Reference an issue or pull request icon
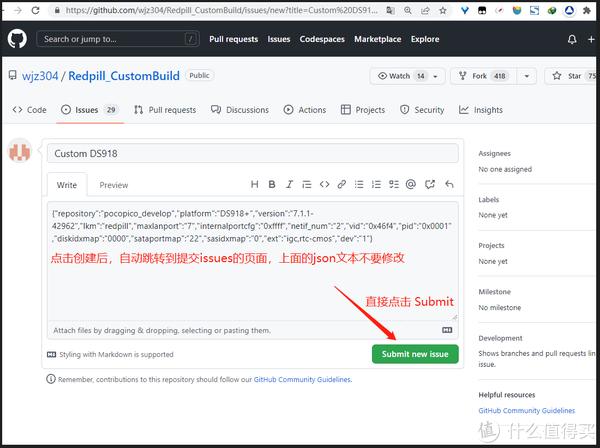 coord(430,184)
